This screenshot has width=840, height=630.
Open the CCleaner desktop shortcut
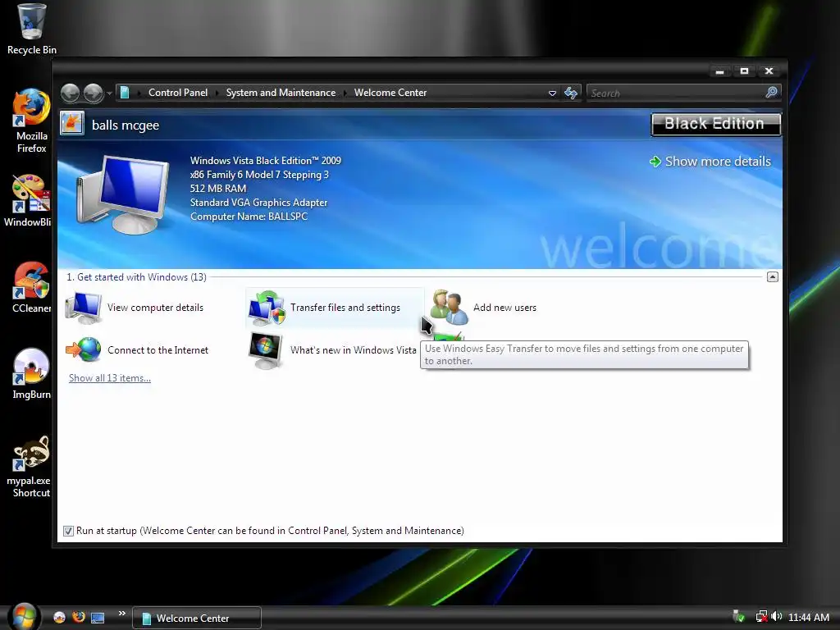[x=31, y=287]
